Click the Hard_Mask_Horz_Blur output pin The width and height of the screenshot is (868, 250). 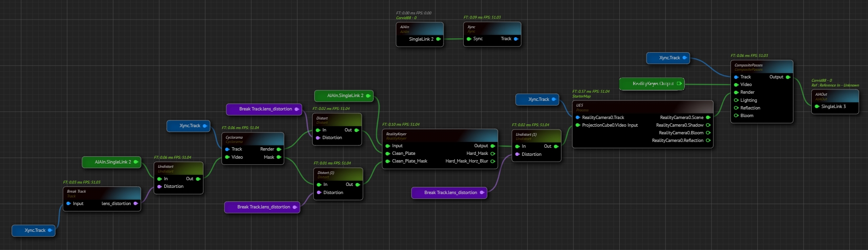click(493, 161)
